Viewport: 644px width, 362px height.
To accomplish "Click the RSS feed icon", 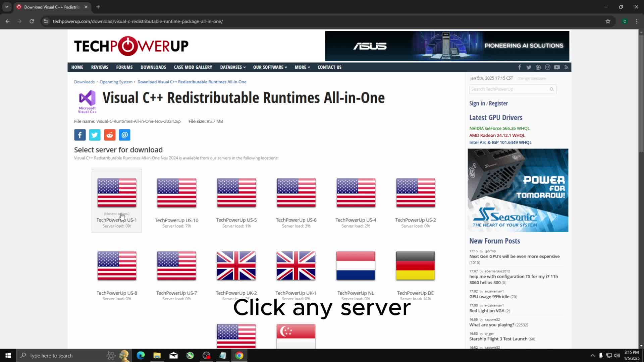I will click(x=567, y=67).
